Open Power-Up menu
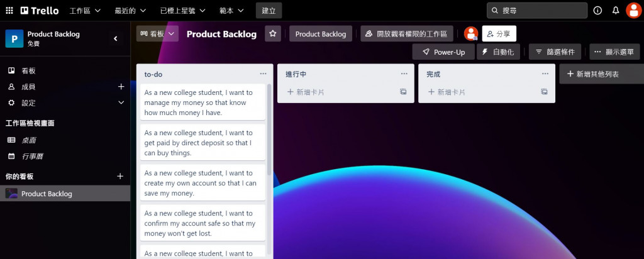The image size is (644, 259). click(443, 52)
